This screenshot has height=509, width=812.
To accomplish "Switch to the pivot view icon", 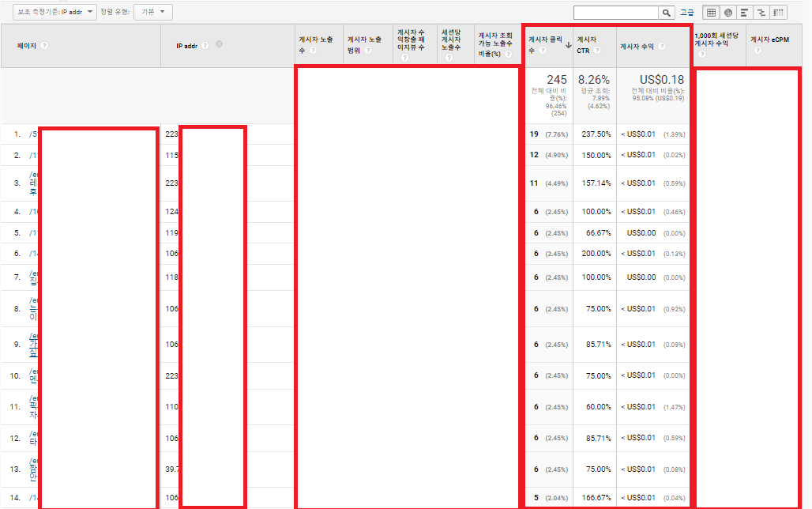I will [778, 13].
